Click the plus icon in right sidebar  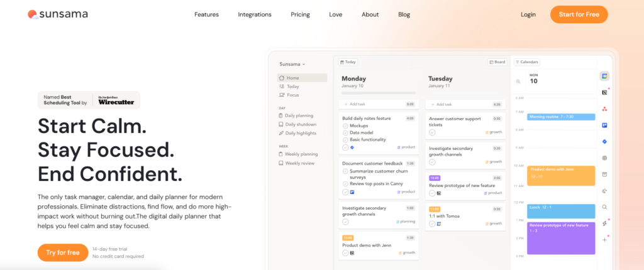pos(604,239)
